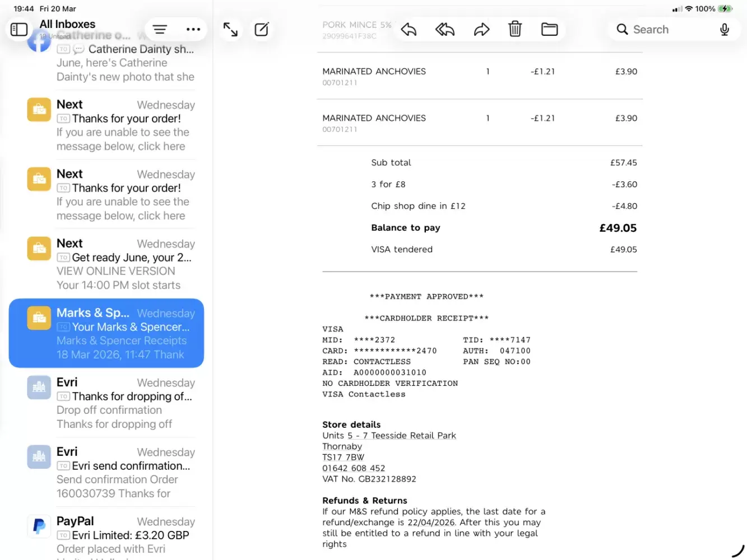Start voice dictation in search

pyautogui.click(x=724, y=30)
